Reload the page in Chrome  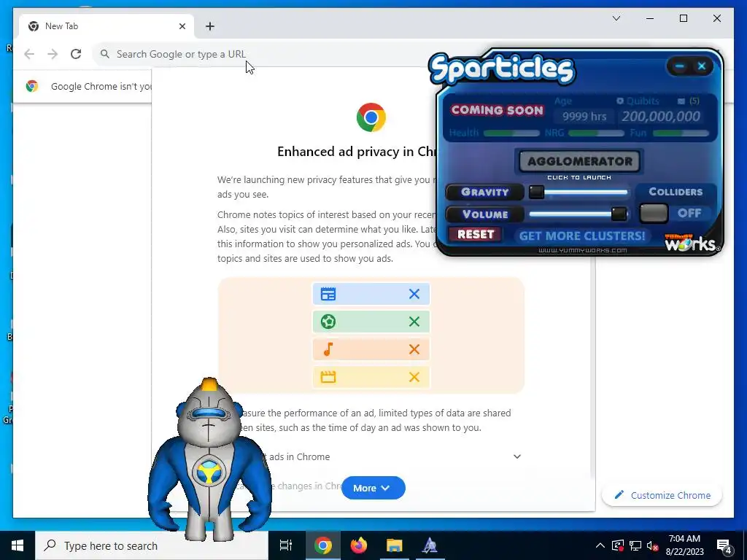pos(76,54)
